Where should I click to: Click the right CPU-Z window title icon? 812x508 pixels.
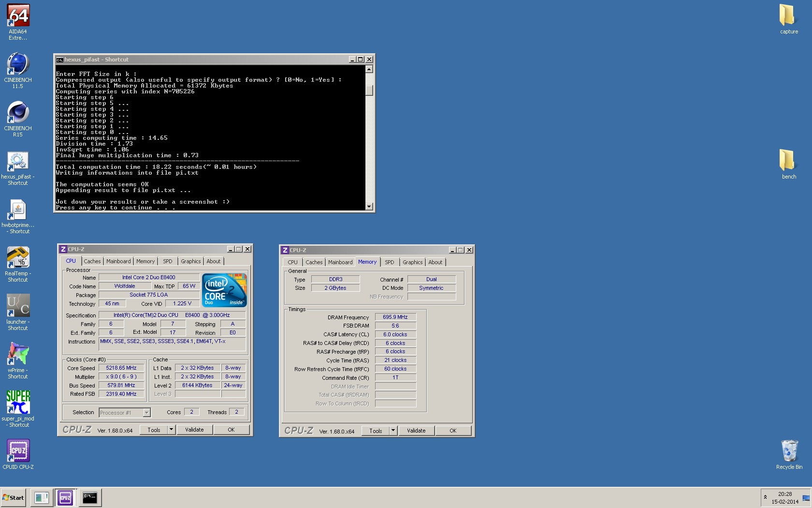(285, 250)
